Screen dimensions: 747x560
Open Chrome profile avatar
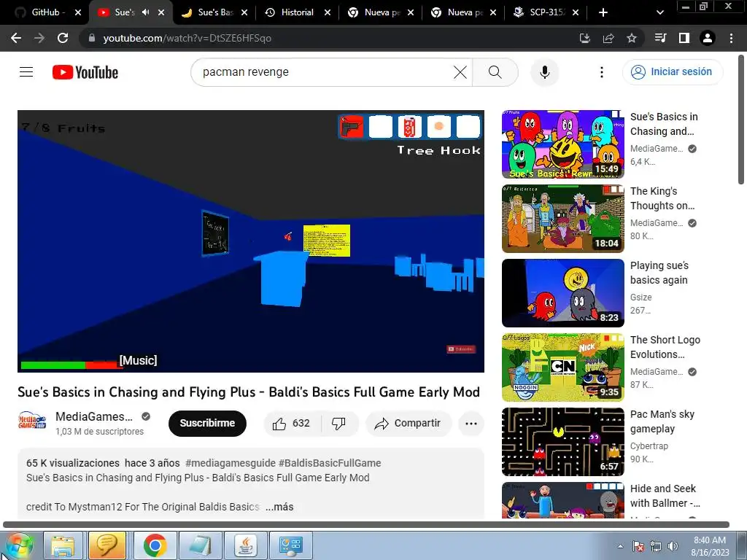point(708,38)
